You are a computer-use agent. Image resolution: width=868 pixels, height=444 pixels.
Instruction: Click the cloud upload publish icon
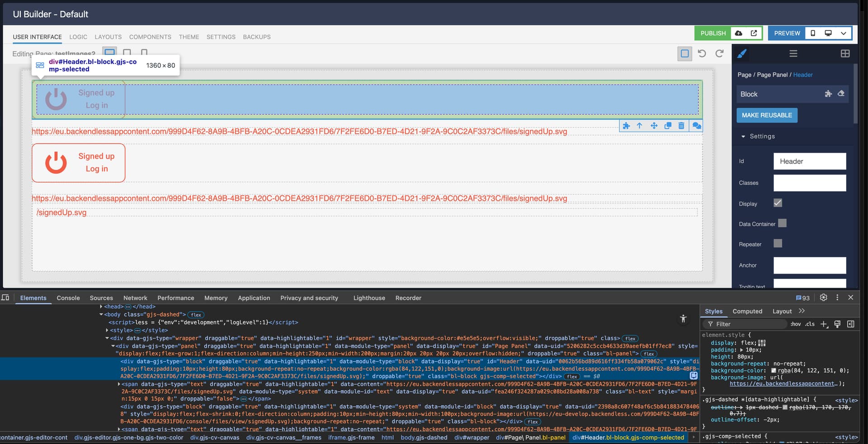click(738, 33)
